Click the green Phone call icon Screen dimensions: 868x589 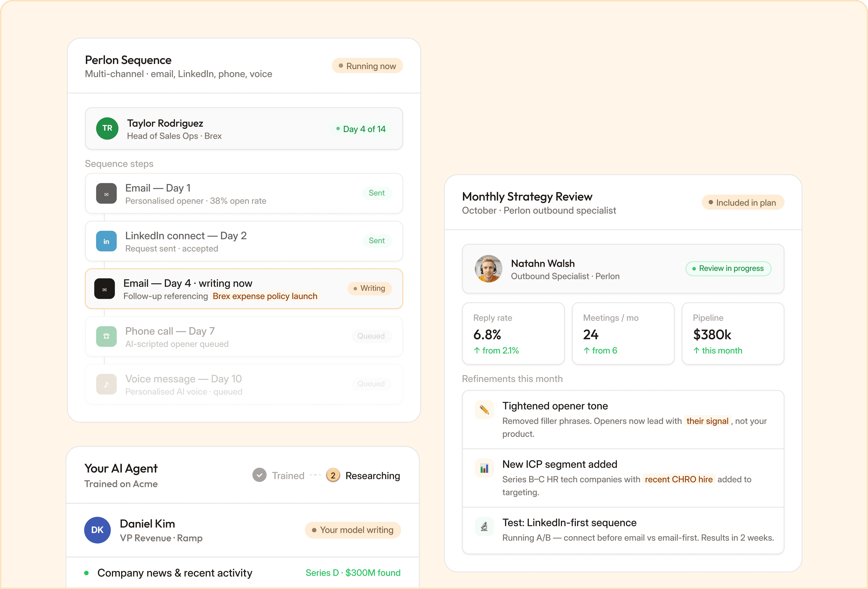(x=106, y=336)
